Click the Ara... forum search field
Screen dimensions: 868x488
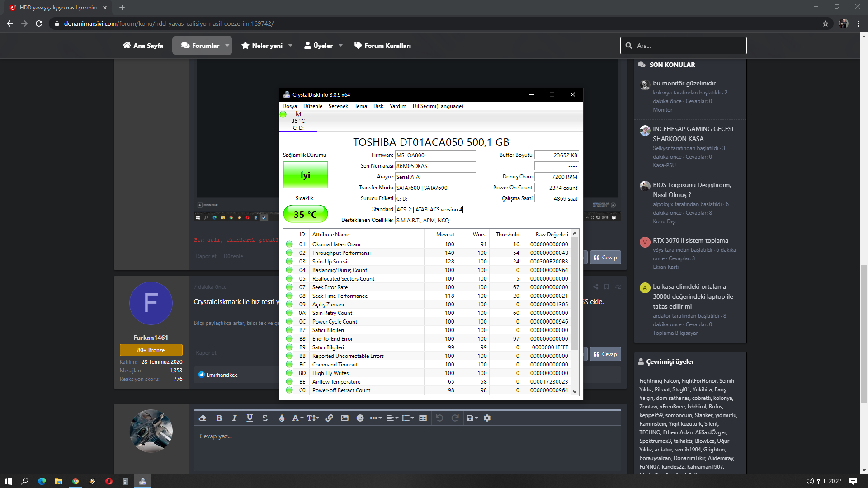pyautogui.click(x=683, y=46)
